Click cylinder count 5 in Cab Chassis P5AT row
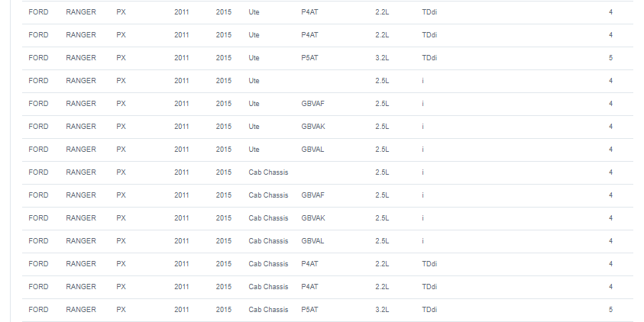 point(610,310)
